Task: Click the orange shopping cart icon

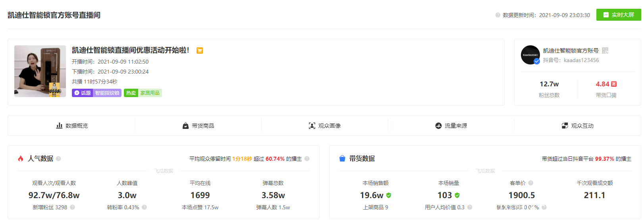Action: click(x=200, y=51)
